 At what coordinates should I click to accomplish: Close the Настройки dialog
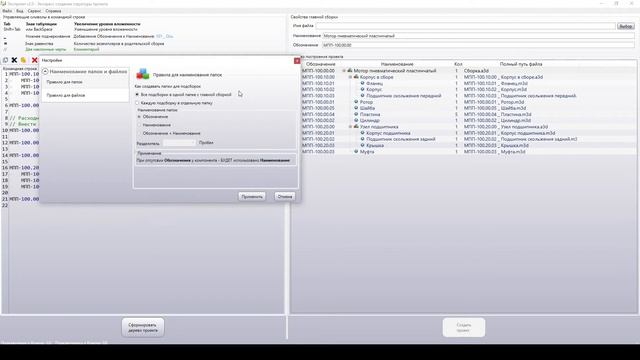click(297, 61)
